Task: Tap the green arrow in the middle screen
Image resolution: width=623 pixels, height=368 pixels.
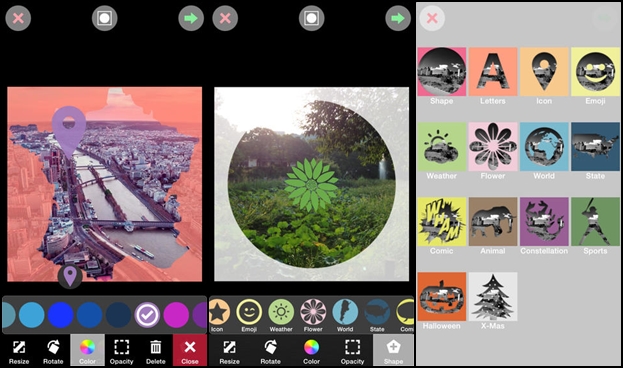Action: coord(398,18)
